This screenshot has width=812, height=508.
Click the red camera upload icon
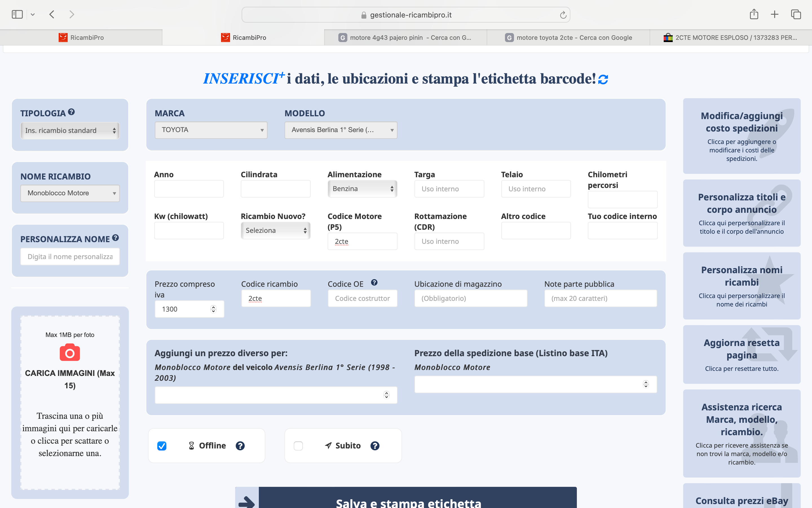pos(70,352)
